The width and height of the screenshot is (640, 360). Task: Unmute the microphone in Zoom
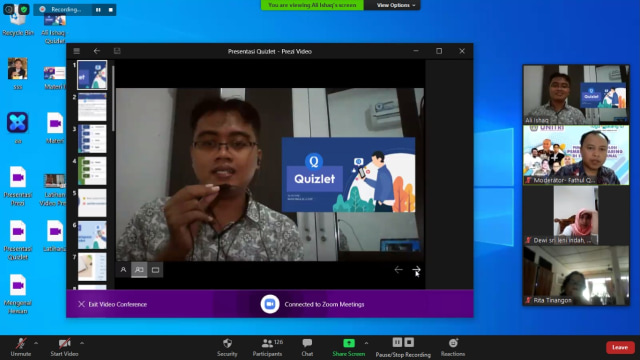pyautogui.click(x=21, y=347)
